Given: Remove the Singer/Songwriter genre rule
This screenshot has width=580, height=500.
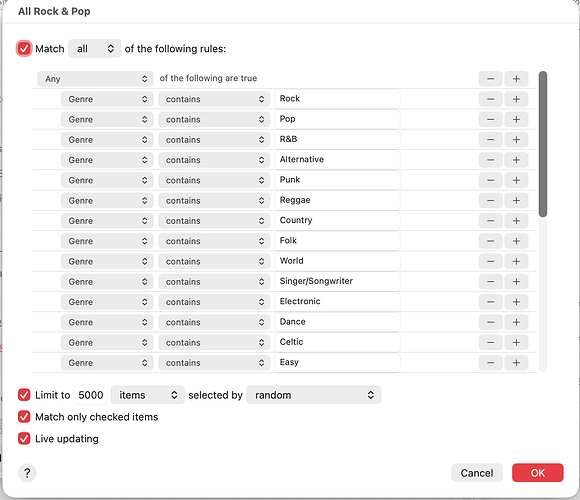Looking at the screenshot, I should pos(490,282).
